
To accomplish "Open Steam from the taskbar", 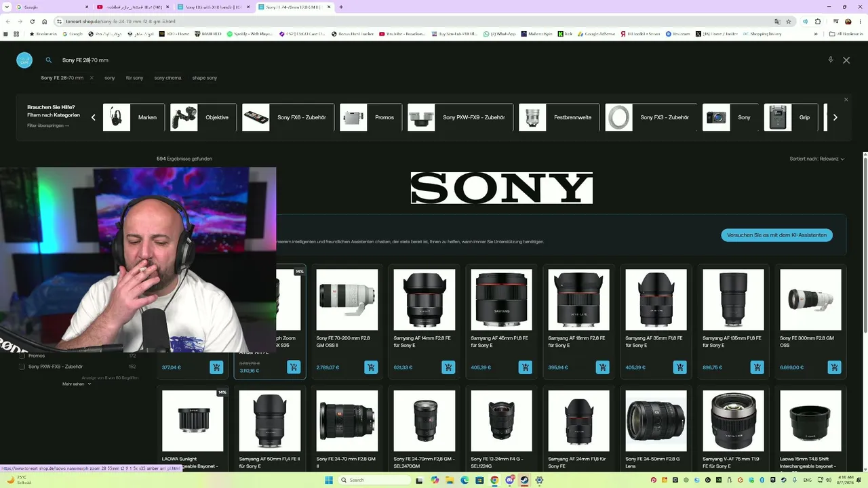I will pyautogui.click(x=524, y=480).
